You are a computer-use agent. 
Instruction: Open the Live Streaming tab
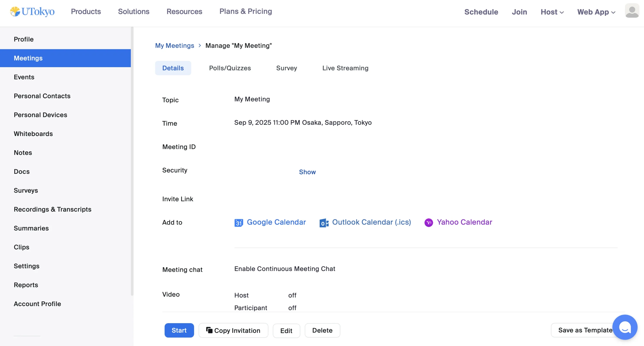tap(345, 68)
